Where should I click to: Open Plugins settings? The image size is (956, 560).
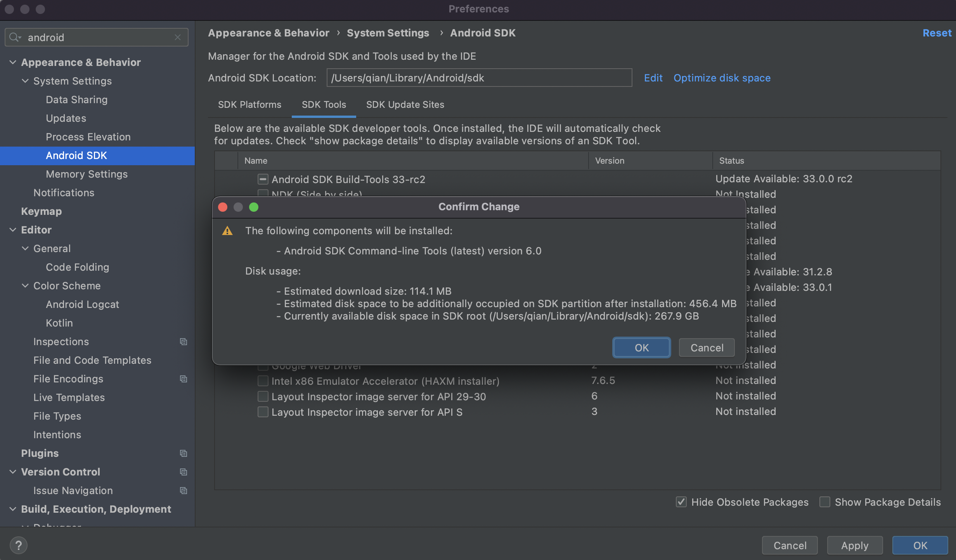point(40,453)
